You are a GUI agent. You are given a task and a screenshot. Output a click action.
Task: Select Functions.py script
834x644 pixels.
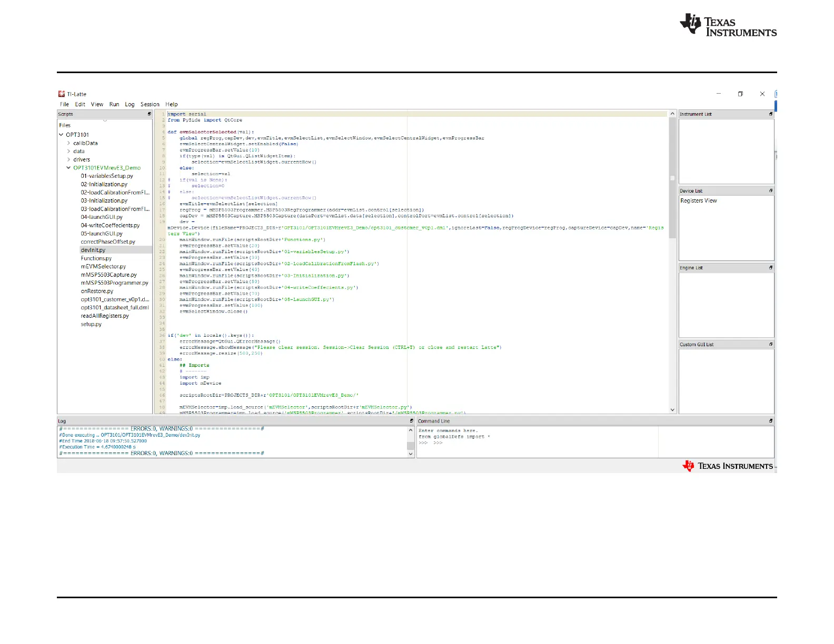(96, 258)
